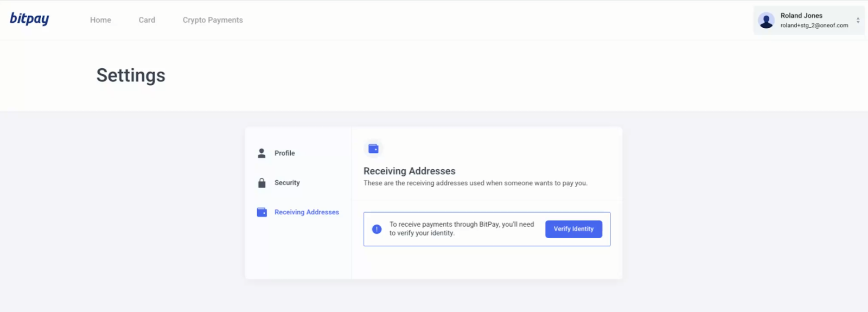Image resolution: width=868 pixels, height=312 pixels.
Task: Open Crypto Payments in top navigation
Action: (213, 20)
